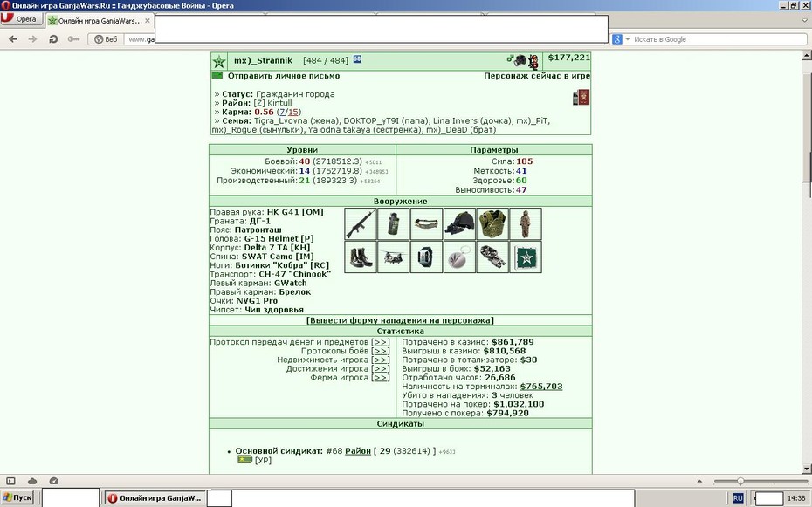Open Ya odna takaya family member link
Viewport: 812px width, 507px height.
click(x=341, y=129)
